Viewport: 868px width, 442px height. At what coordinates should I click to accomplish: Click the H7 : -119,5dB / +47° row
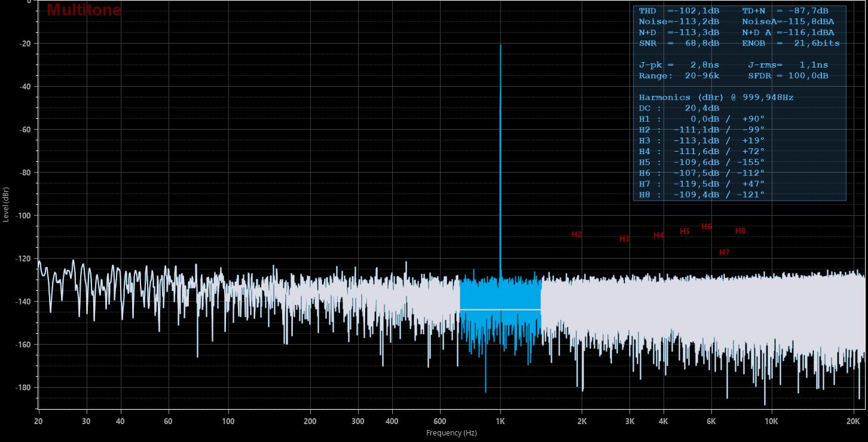point(702,184)
